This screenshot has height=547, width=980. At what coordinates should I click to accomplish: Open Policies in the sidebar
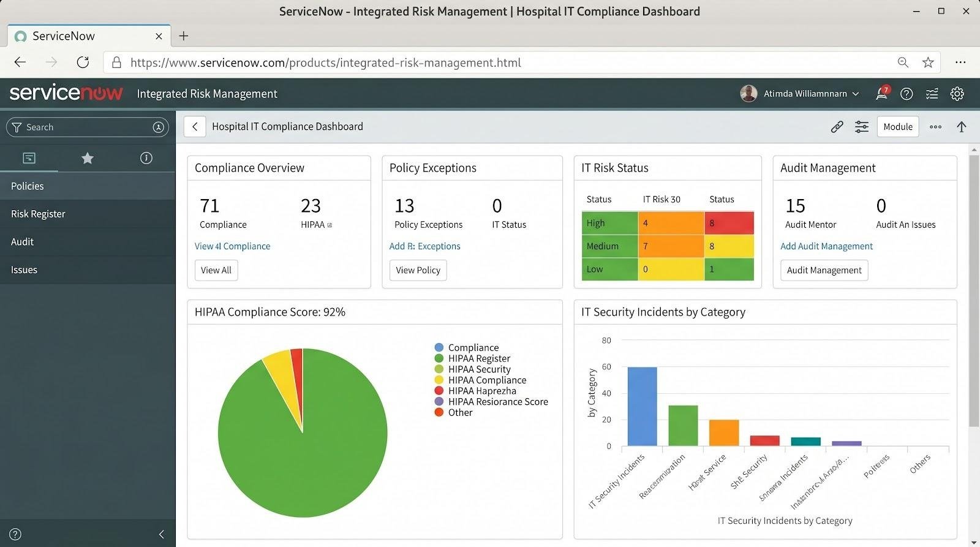88,186
